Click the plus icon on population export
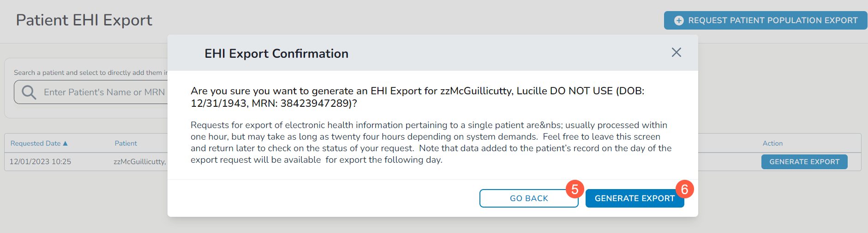Screen dimensions: 868x233 click(x=679, y=21)
